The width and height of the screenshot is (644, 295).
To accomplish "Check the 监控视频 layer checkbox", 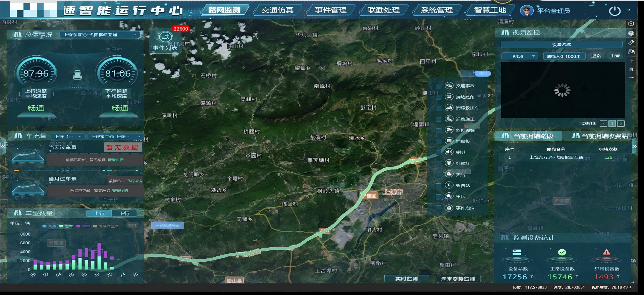I will [x=438, y=130].
